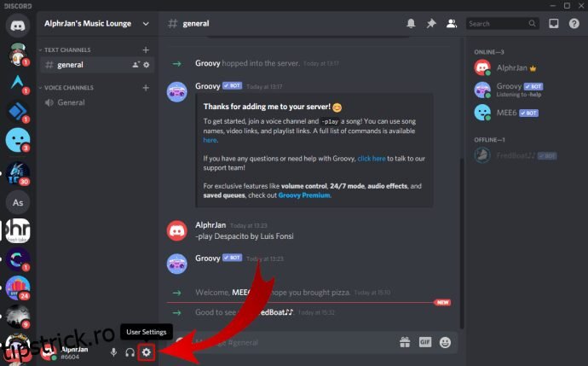Create a new text channel with plus
Viewport: 588px width, 366px height.
point(146,50)
